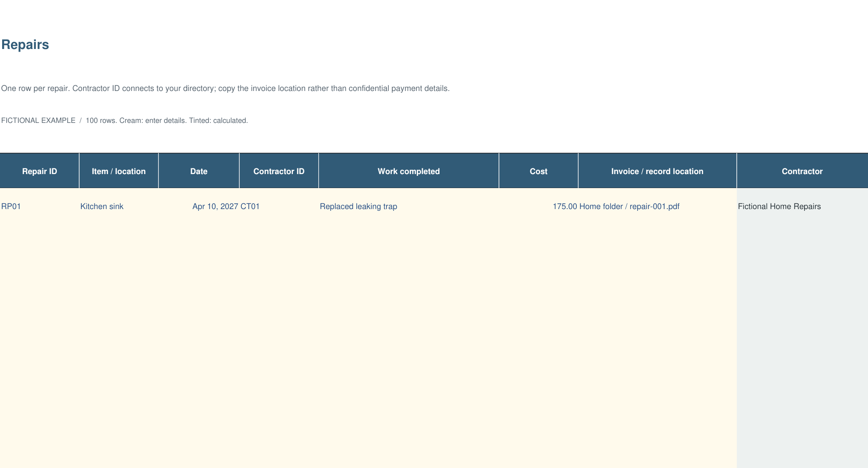Click the instructions text about Contractor ID
This screenshot has height=468, width=868.
pyautogui.click(x=225, y=88)
